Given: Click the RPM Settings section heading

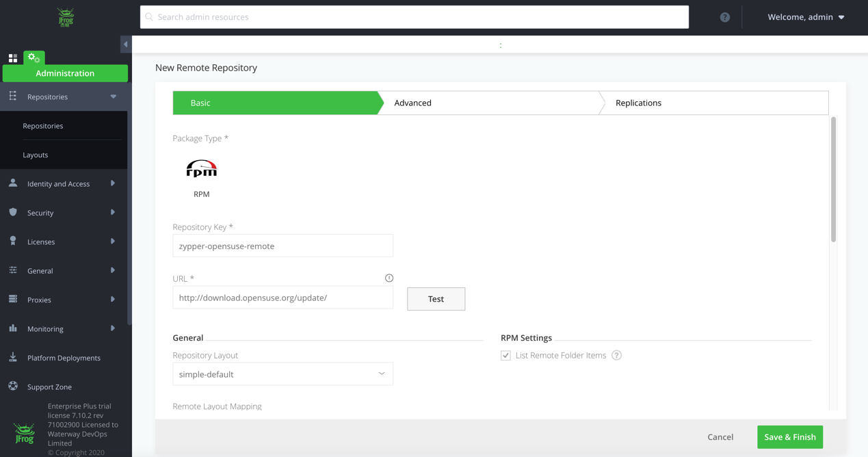Looking at the screenshot, I should coord(526,337).
